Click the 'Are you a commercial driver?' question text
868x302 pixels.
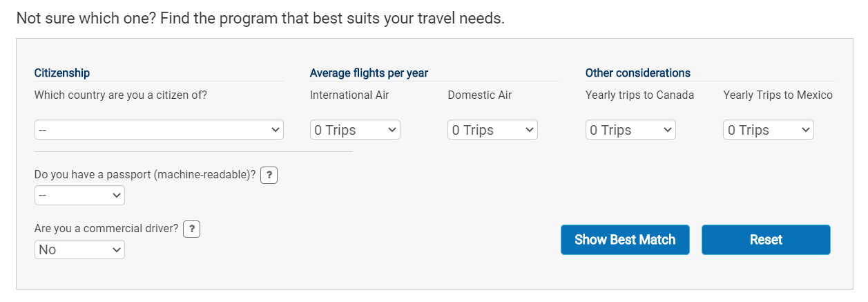(x=106, y=228)
